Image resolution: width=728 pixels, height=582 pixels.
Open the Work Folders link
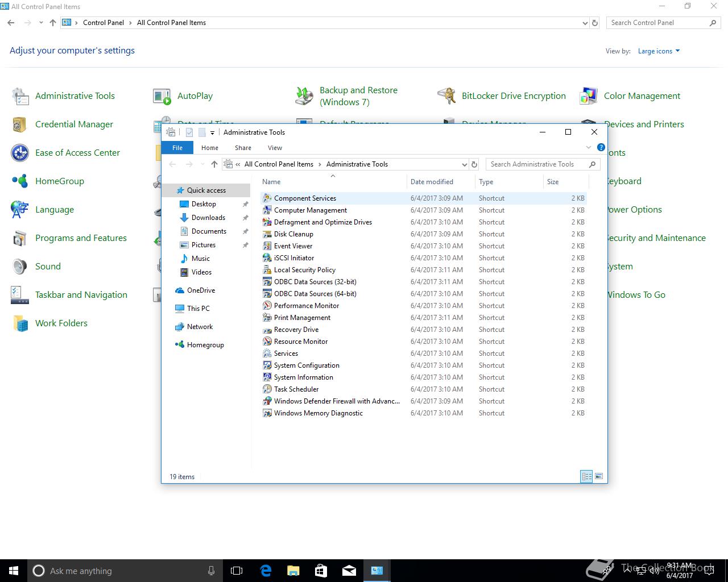point(61,323)
